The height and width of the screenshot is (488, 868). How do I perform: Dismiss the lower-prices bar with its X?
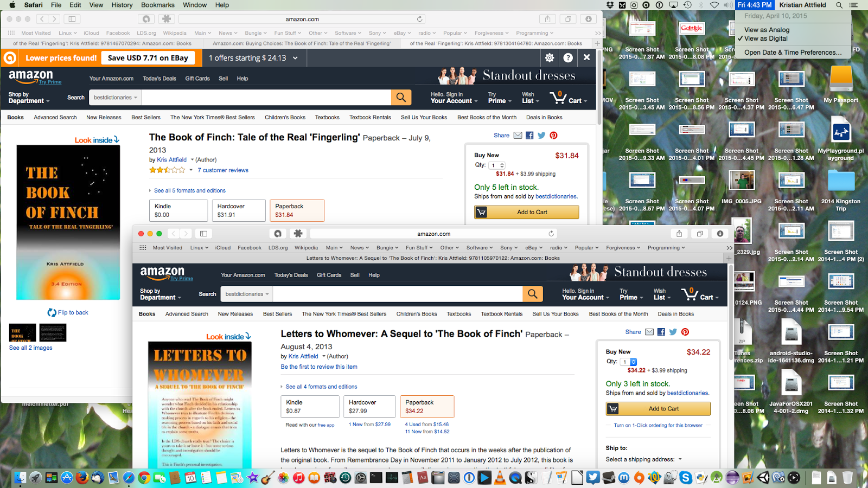point(586,57)
